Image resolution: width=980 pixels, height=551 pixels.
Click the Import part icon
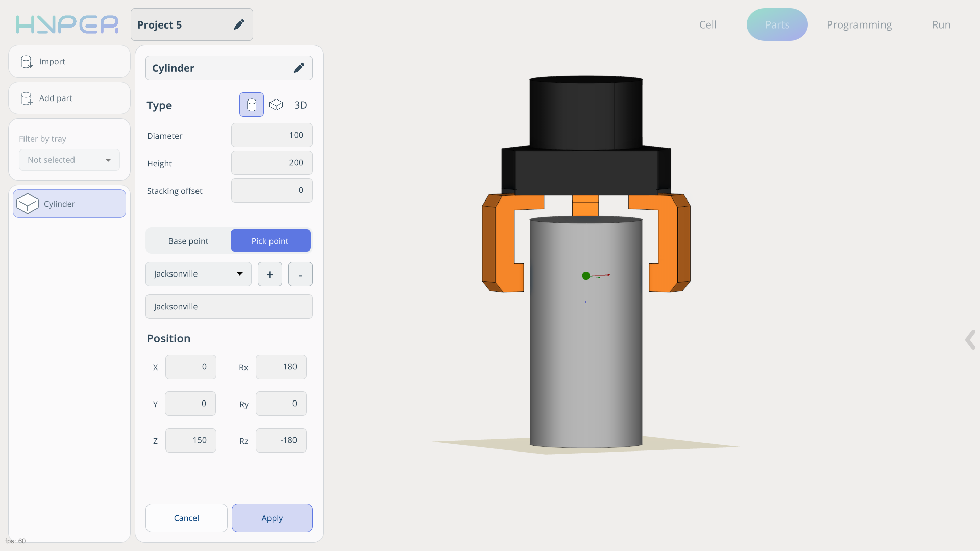[x=27, y=62]
